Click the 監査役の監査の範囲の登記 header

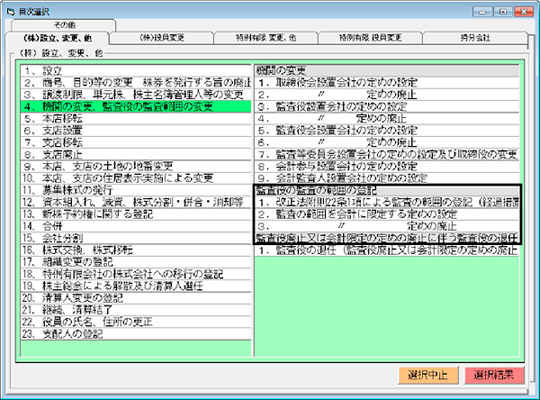point(387,190)
